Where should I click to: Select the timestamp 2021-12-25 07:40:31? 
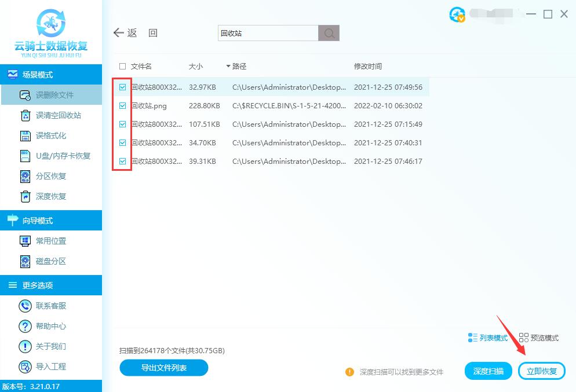388,143
